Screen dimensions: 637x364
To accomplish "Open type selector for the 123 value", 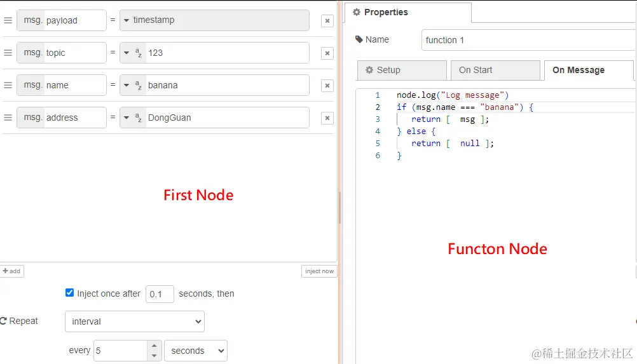I will pos(127,53).
